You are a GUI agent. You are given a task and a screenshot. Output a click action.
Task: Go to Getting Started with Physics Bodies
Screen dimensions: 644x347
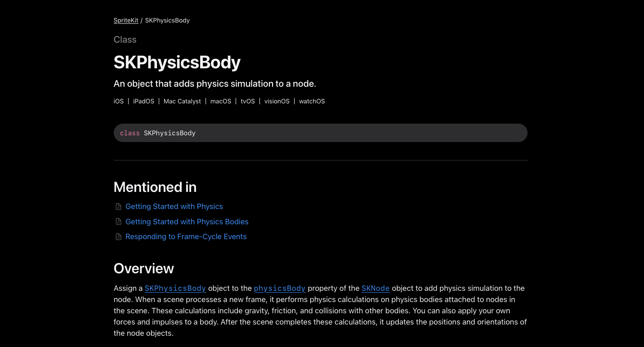[x=187, y=222]
